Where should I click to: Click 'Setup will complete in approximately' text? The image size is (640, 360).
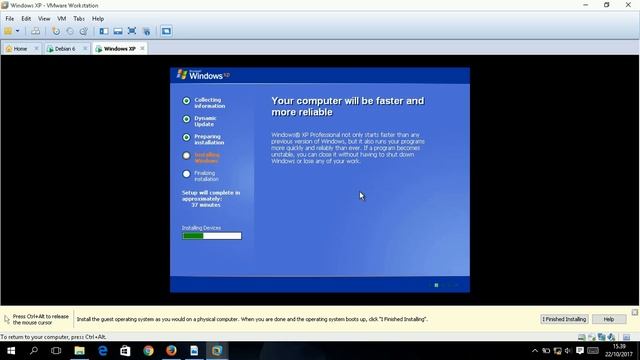coord(211,196)
